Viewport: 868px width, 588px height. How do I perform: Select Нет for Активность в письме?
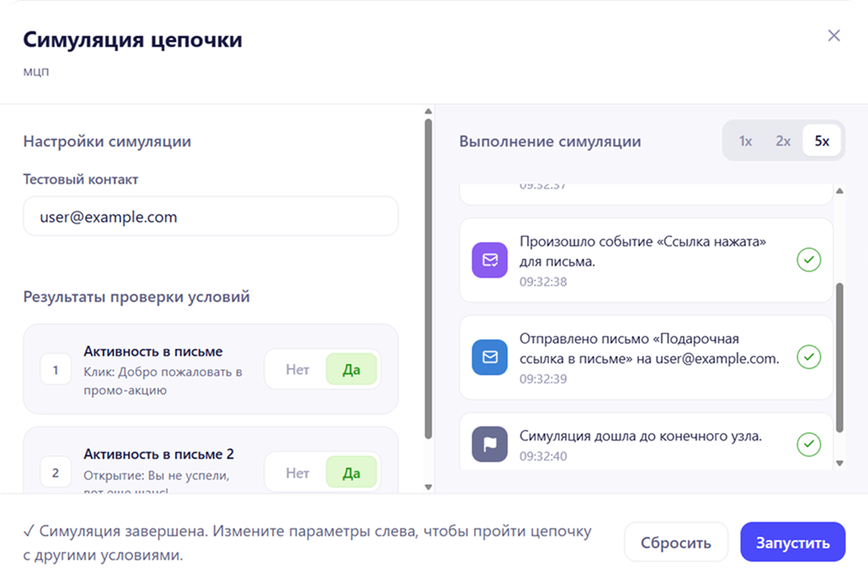[297, 370]
